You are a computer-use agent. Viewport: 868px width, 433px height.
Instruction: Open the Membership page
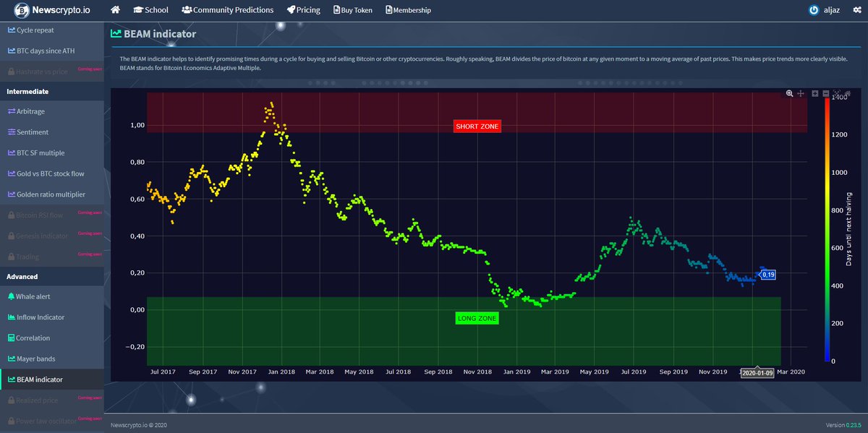pyautogui.click(x=408, y=10)
